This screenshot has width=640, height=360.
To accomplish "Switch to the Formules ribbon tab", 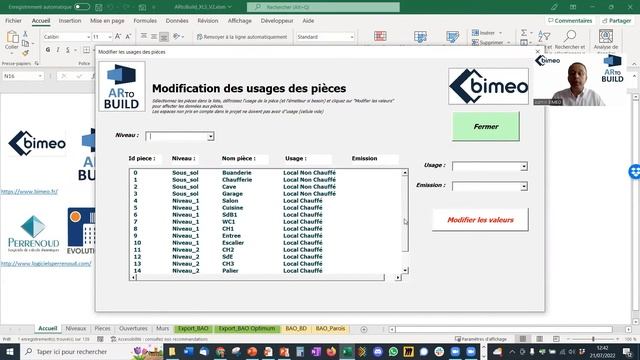I will pos(145,20).
